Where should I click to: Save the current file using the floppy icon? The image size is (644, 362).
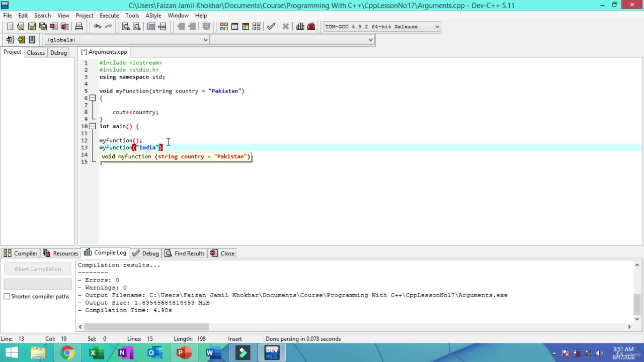tap(32, 27)
